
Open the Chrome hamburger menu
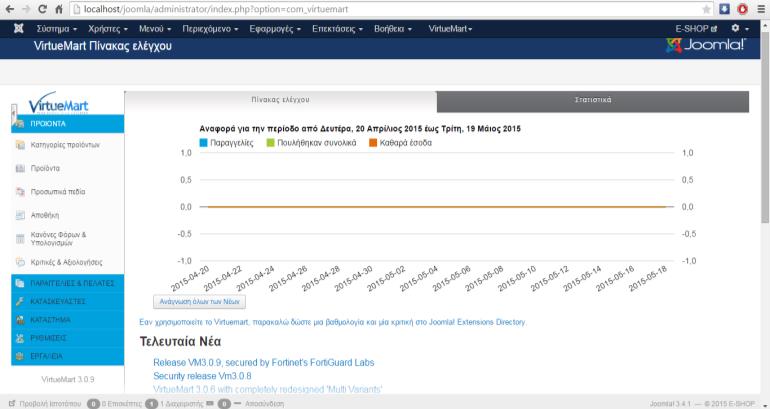tap(761, 9)
